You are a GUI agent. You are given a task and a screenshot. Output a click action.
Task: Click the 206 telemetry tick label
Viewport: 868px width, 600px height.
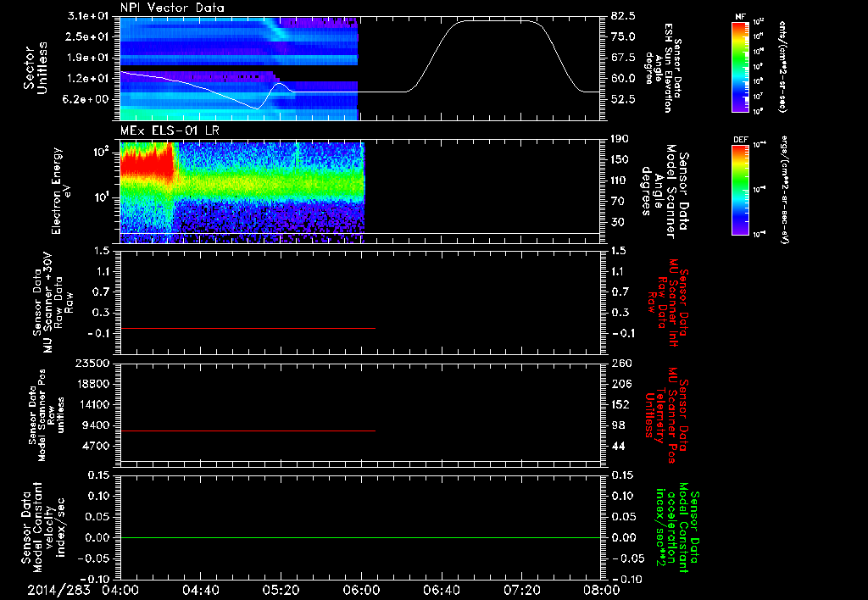[620, 384]
